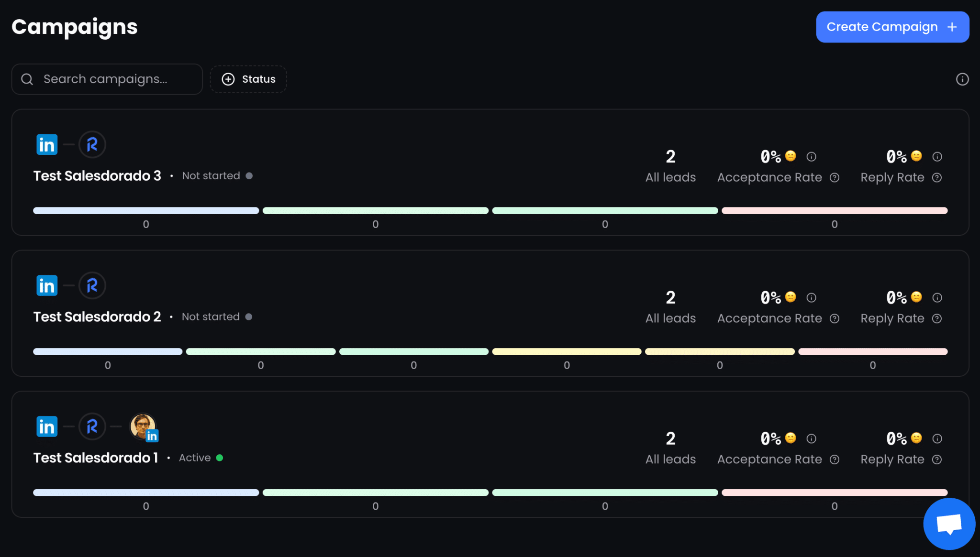Open the Status filter dropdown
Screen dimensions: 980x557
[248, 79]
